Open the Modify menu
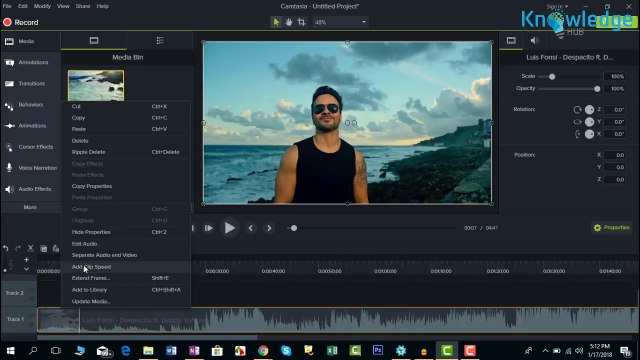The image size is (640, 360). click(42, 6)
